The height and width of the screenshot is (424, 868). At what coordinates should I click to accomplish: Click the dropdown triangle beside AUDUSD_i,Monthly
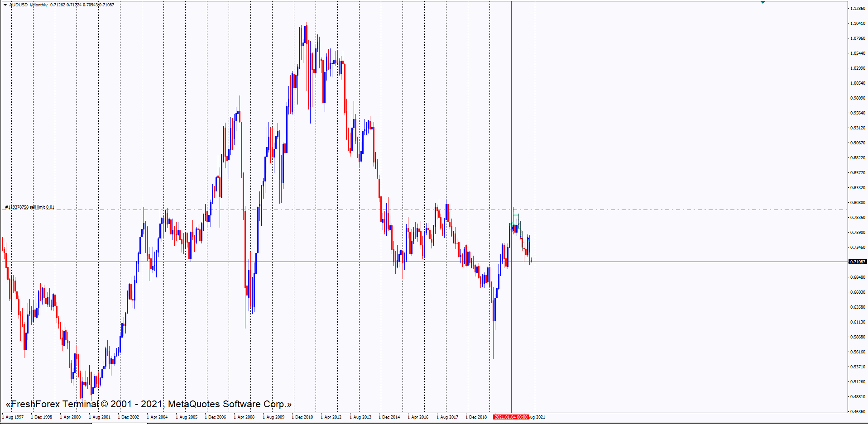[5, 5]
